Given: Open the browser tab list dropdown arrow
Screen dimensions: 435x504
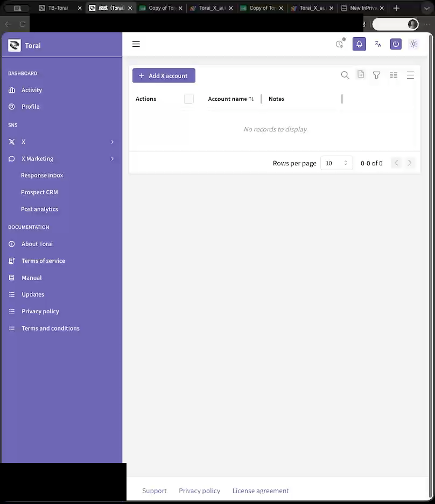Looking at the screenshot, I should point(426,8).
